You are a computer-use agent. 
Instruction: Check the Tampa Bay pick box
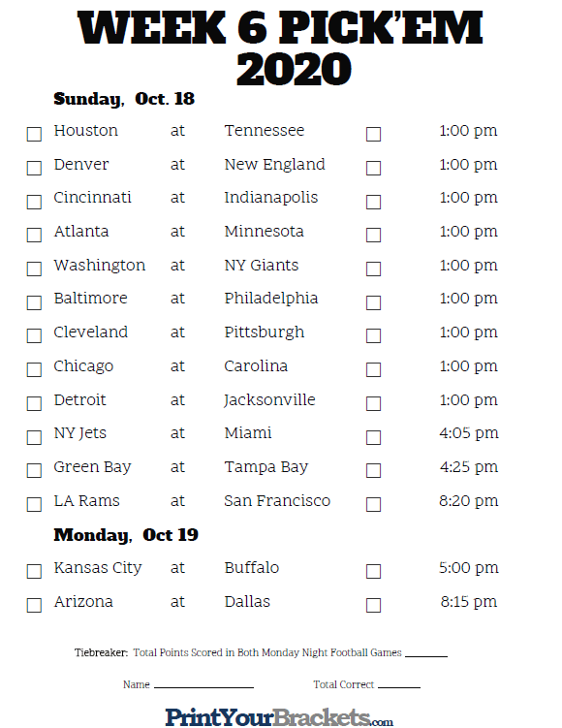(373, 470)
